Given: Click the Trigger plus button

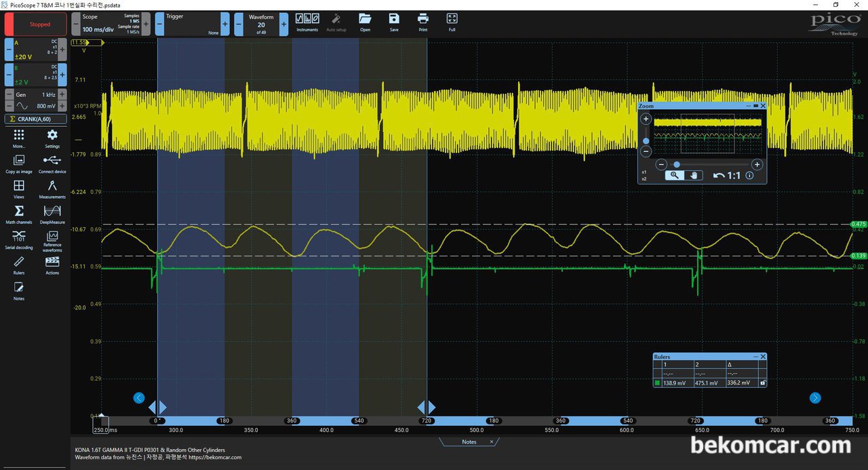Looking at the screenshot, I should [225, 24].
